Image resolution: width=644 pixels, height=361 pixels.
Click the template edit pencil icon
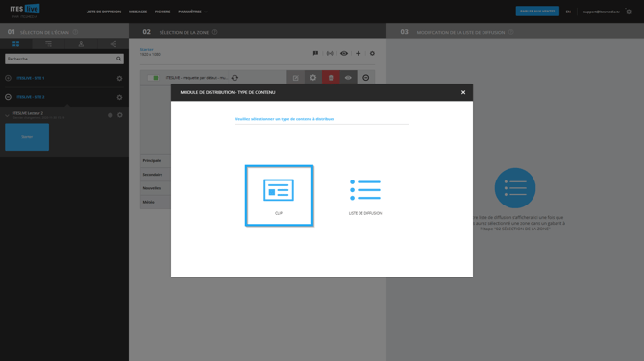click(295, 78)
